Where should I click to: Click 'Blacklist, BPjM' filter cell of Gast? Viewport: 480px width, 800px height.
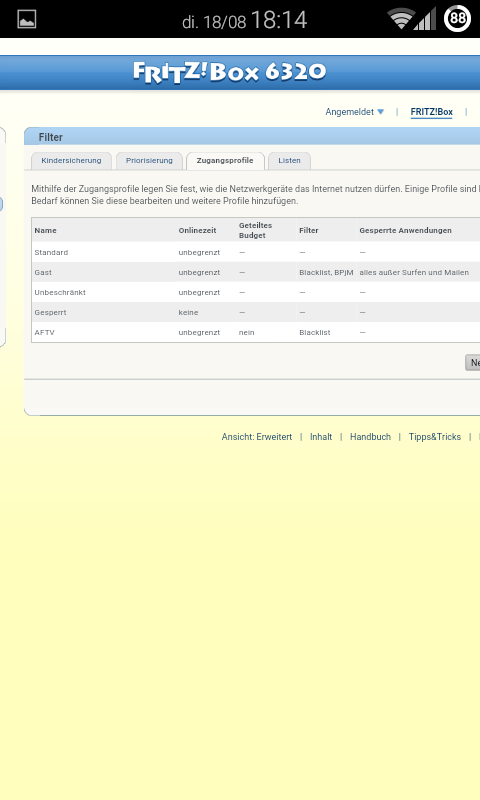[326, 272]
